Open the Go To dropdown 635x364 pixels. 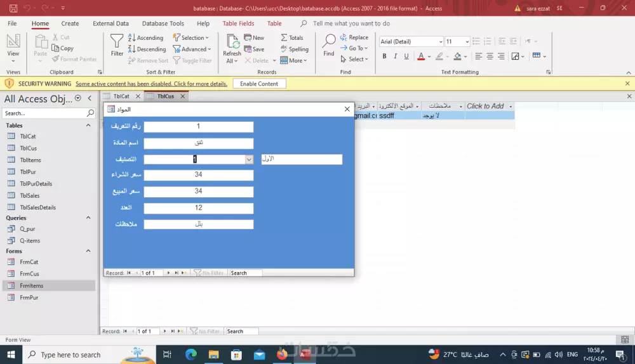354,48
